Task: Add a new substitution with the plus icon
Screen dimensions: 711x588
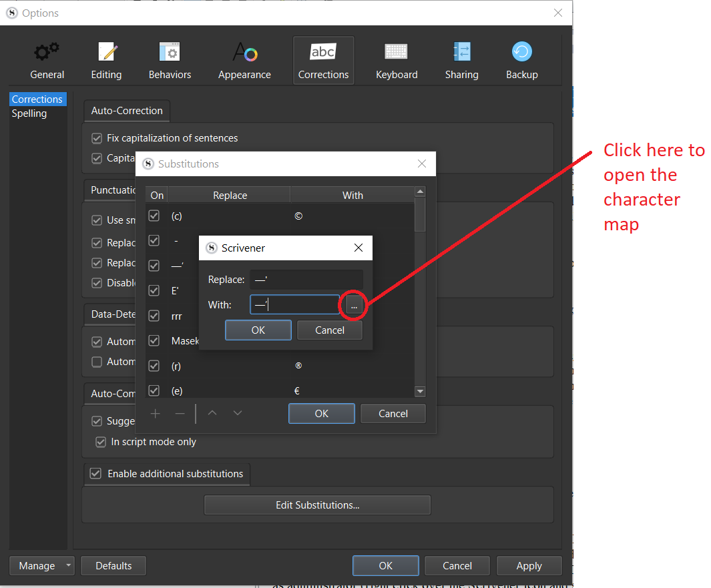Action: pos(155,413)
